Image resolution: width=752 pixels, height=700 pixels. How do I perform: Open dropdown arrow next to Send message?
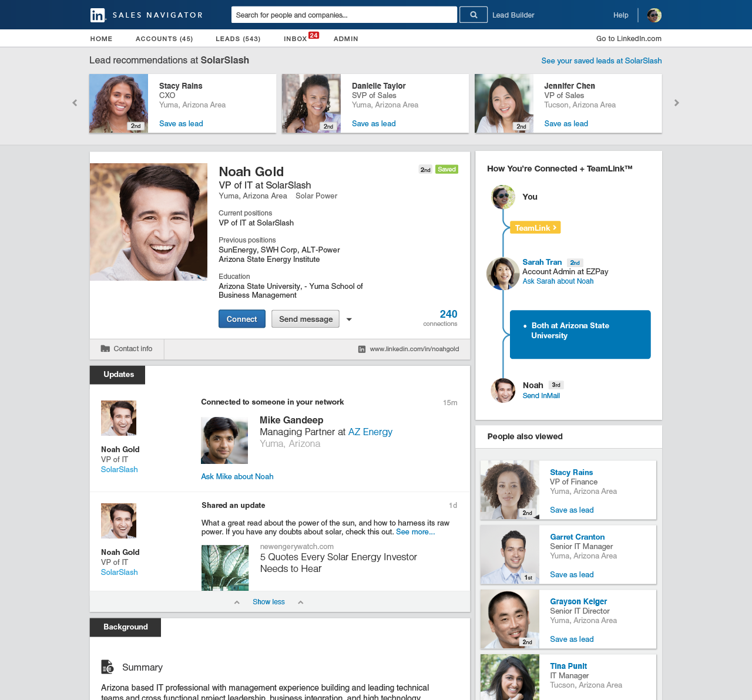[x=349, y=319]
